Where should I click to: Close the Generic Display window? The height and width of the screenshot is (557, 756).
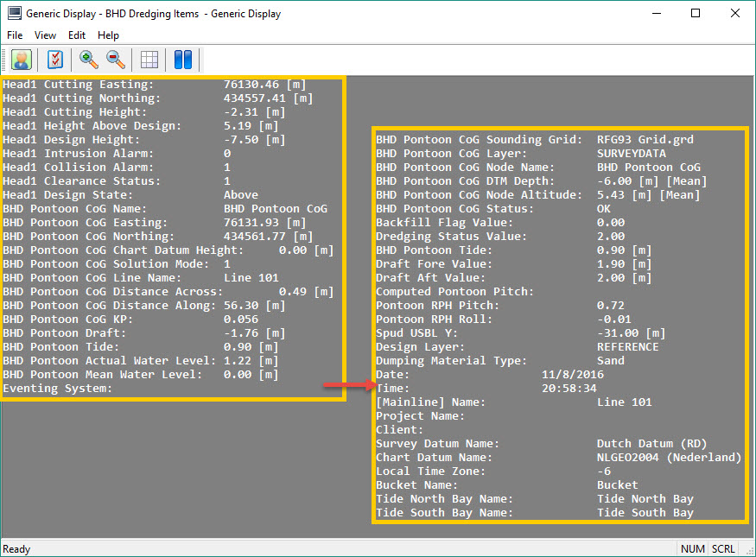734,14
